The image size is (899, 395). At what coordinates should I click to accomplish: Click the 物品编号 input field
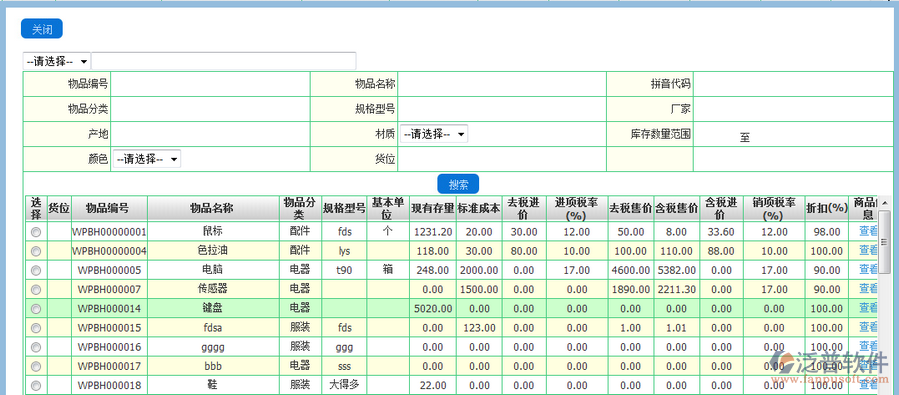pos(210,84)
